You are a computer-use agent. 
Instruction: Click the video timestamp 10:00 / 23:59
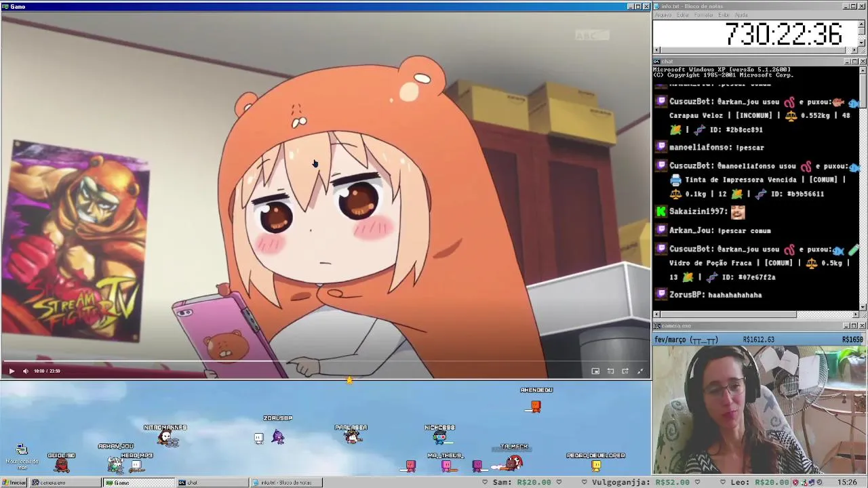point(47,371)
